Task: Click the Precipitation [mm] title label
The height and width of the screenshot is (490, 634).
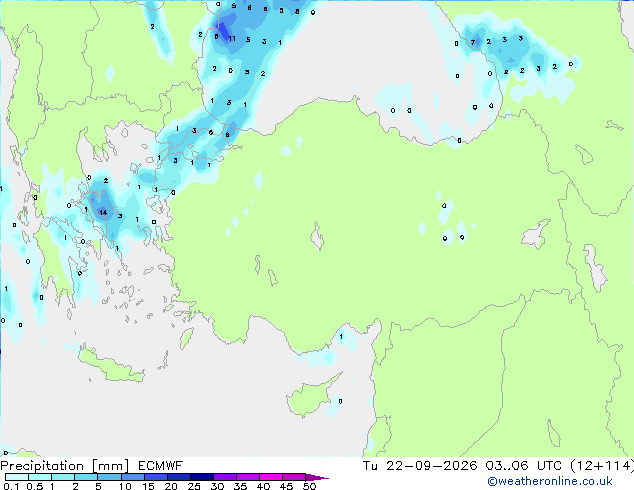Action: tap(65, 466)
